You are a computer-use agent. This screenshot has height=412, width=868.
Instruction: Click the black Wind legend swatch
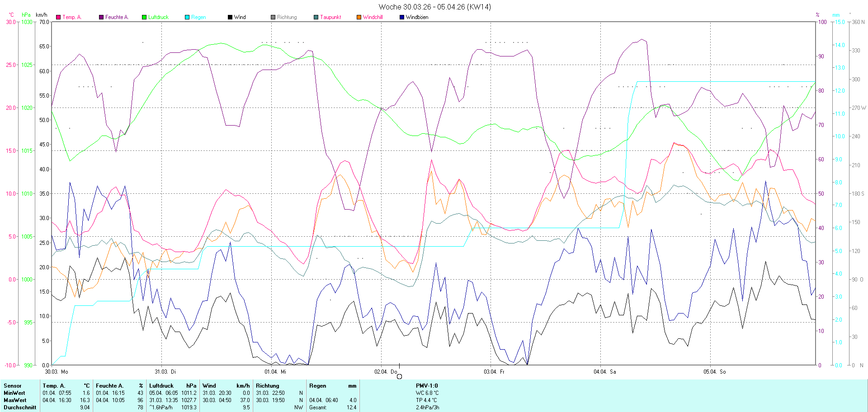230,17
